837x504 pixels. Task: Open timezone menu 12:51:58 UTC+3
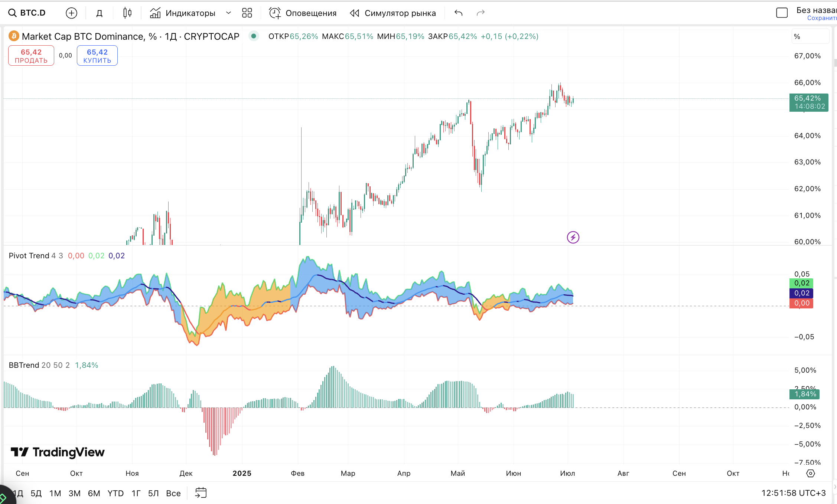tap(794, 493)
